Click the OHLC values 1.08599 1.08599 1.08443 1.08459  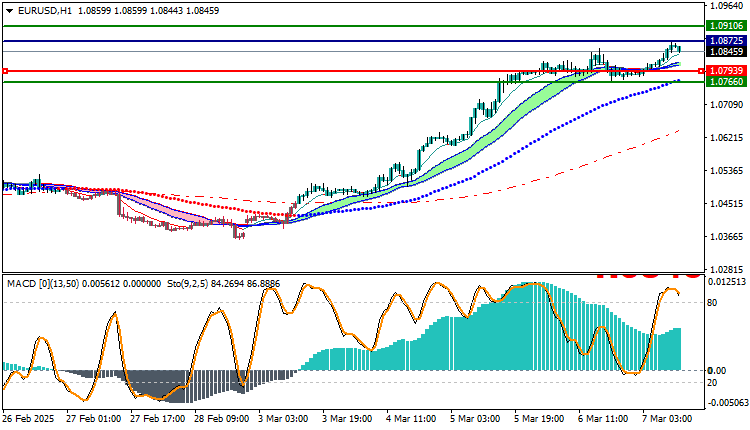click(148, 11)
